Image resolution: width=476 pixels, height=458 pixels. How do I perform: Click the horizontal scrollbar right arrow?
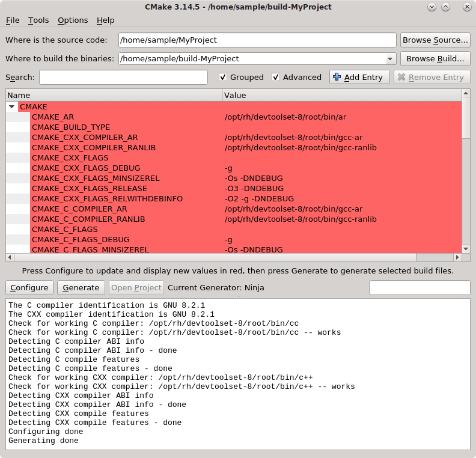(x=457, y=257)
